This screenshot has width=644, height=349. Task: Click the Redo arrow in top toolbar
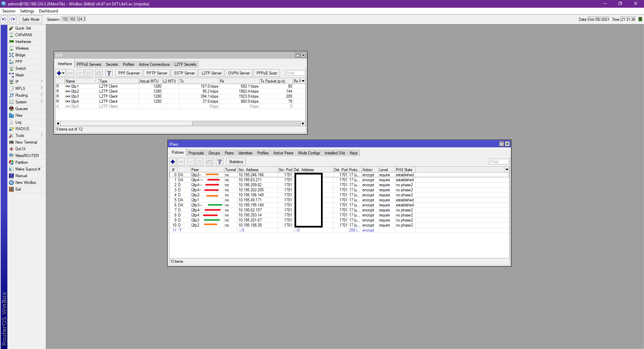(x=13, y=19)
